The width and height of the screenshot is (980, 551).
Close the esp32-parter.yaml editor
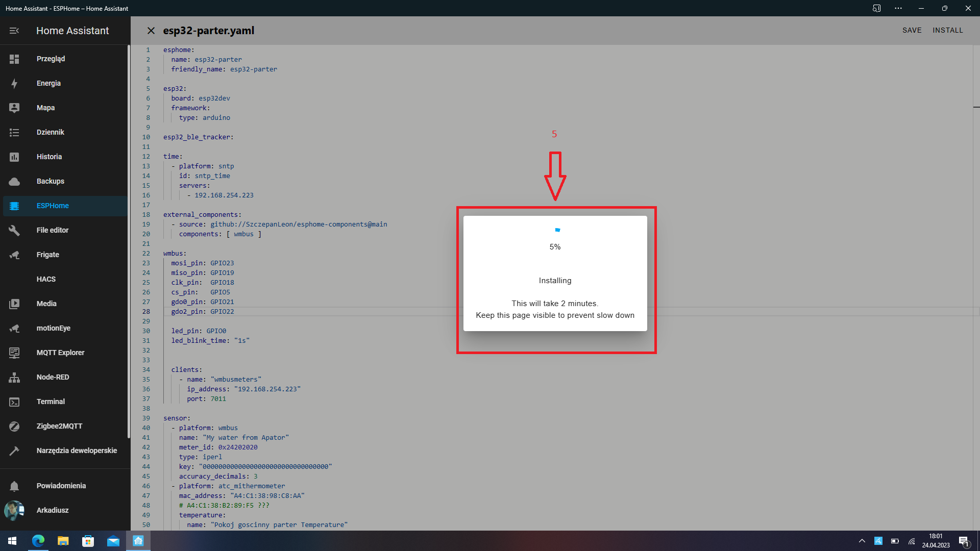(151, 31)
